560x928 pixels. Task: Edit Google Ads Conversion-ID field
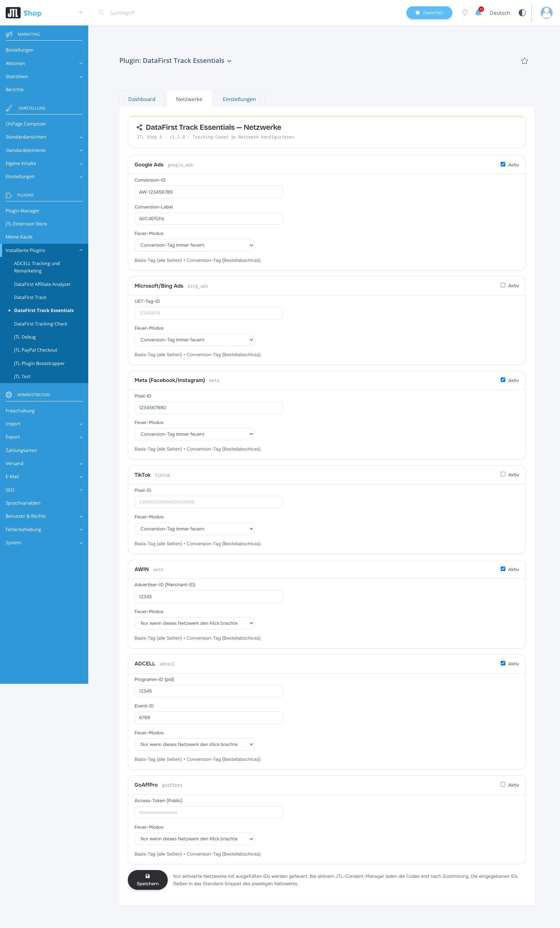click(x=208, y=192)
